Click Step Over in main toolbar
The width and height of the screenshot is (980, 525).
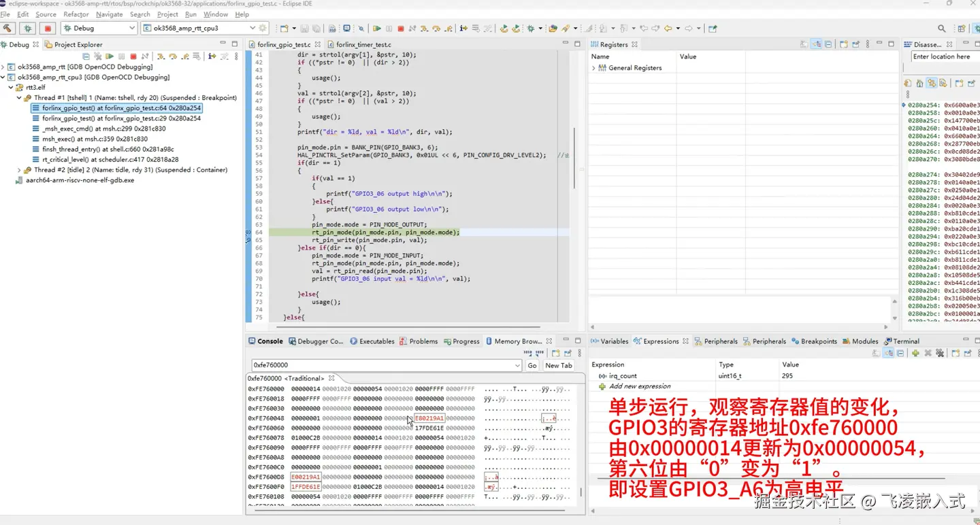pos(436,29)
